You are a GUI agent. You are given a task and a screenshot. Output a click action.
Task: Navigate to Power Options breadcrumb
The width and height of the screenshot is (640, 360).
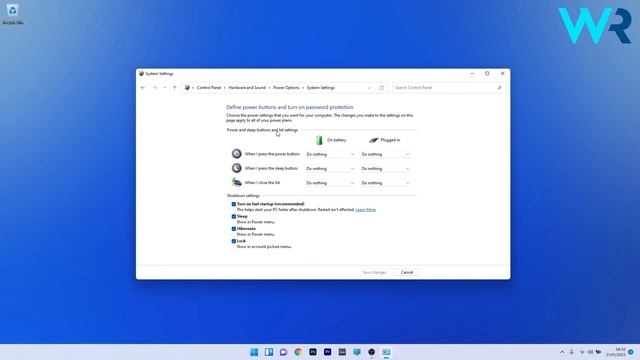[x=286, y=88]
